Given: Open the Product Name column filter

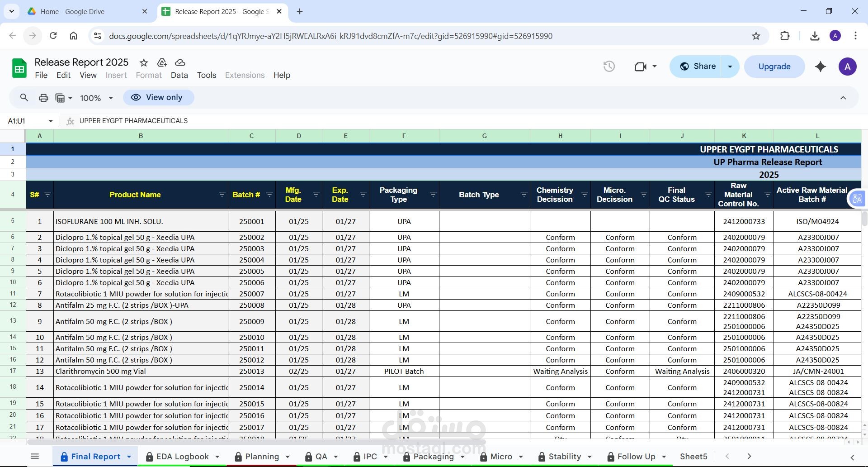Looking at the screenshot, I should 222,195.
